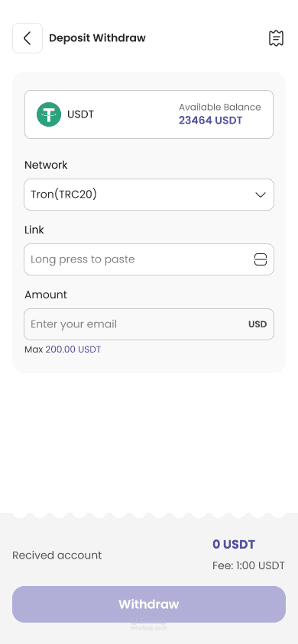Click the Amount field 'Enter your email'
The width and height of the screenshot is (298, 644).
pyautogui.click(x=149, y=324)
